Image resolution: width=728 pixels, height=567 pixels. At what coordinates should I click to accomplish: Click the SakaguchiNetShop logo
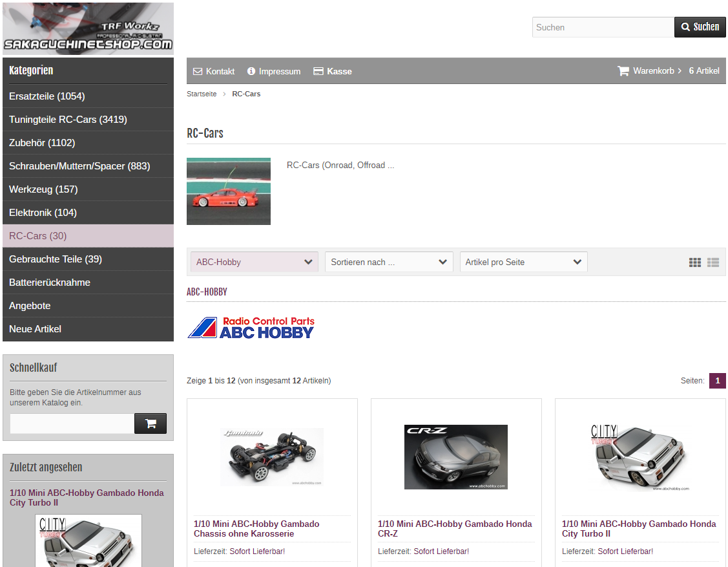click(88, 28)
